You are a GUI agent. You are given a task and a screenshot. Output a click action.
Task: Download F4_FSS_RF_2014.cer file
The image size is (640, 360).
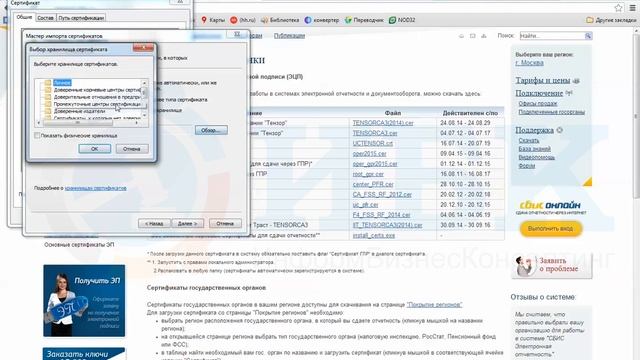[381, 215]
